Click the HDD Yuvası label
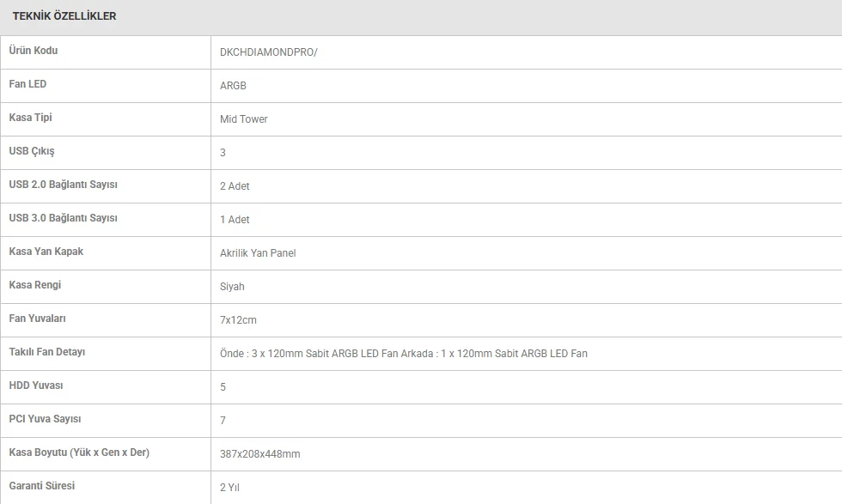 [36, 386]
